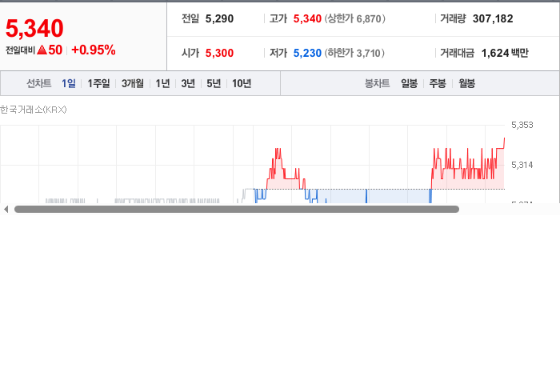Image resolution: width=560 pixels, height=392 pixels.
Task: Click the 상한가 6,870 text
Action: pyautogui.click(x=355, y=18)
